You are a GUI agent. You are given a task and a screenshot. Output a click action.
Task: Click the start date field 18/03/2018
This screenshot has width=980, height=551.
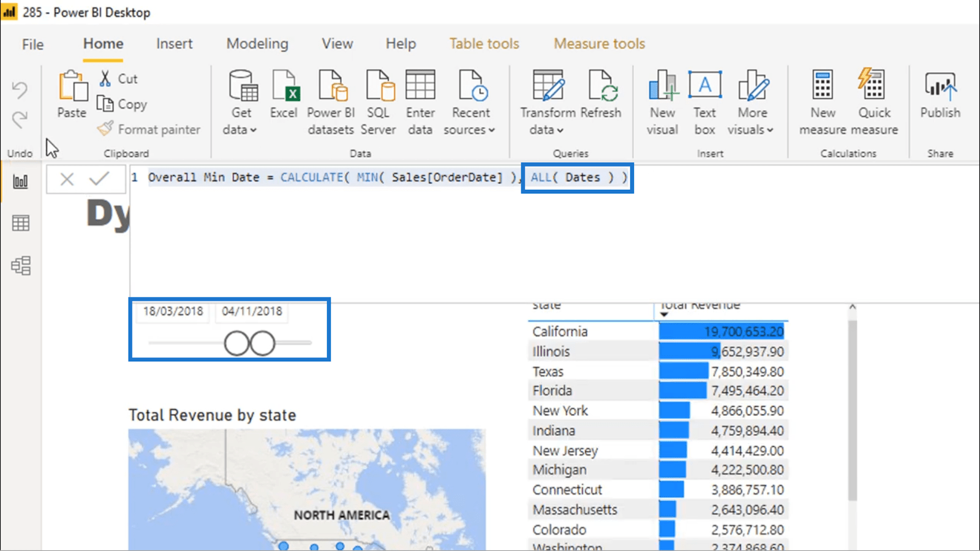[173, 311]
